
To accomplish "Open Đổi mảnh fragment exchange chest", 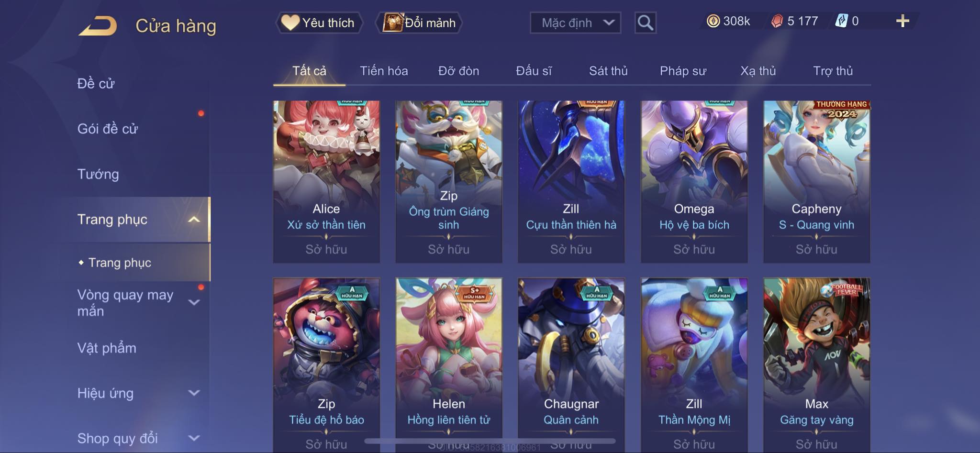I will tap(420, 22).
